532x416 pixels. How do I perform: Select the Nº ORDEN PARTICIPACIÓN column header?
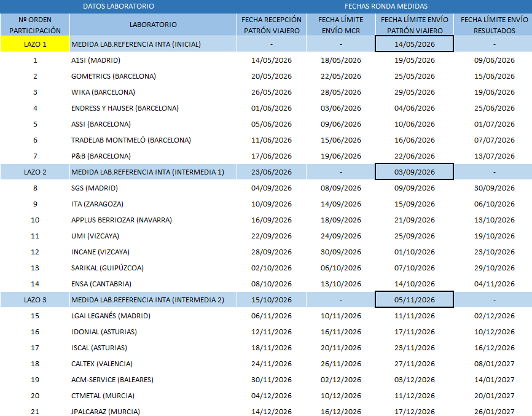(35, 25)
